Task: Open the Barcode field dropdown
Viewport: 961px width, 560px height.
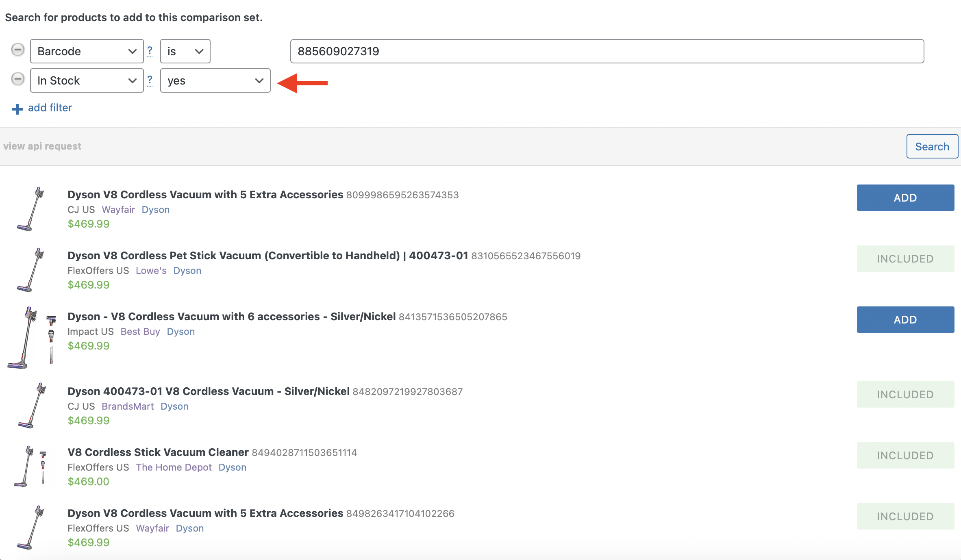Action: pyautogui.click(x=87, y=51)
